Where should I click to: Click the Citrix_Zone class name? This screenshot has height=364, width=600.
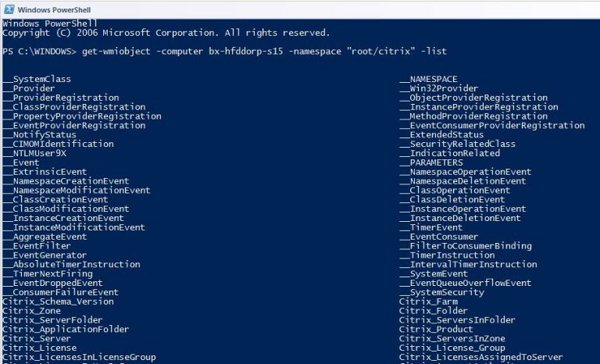31,311
